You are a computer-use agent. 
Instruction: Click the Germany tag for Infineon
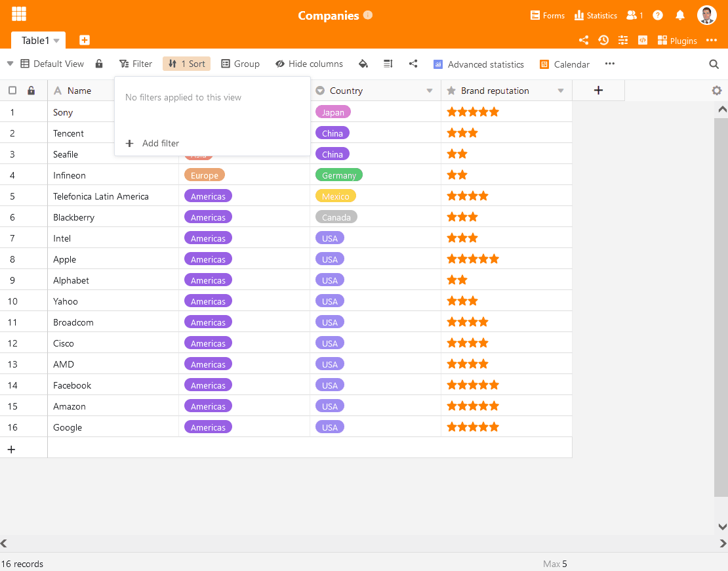coord(339,175)
